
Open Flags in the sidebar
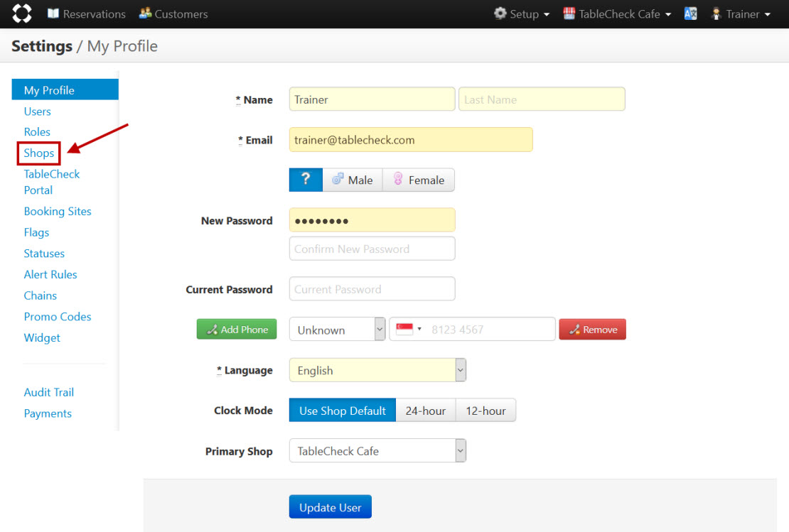[x=36, y=232]
